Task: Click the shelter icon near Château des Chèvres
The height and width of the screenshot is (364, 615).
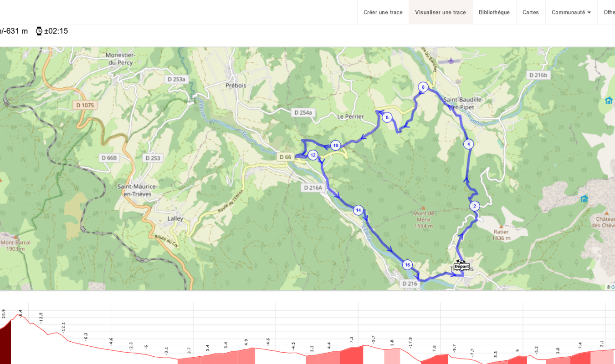Action: pyautogui.click(x=584, y=198)
